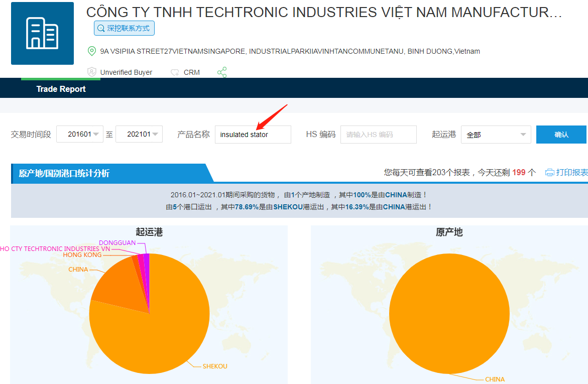Viewport: 588px width, 384px height.
Task: Click the CRM chat bubble icon
Action: click(x=175, y=72)
